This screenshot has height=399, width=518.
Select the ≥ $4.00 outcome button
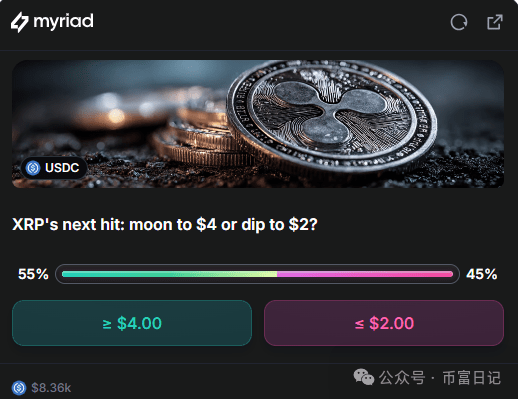(x=132, y=323)
